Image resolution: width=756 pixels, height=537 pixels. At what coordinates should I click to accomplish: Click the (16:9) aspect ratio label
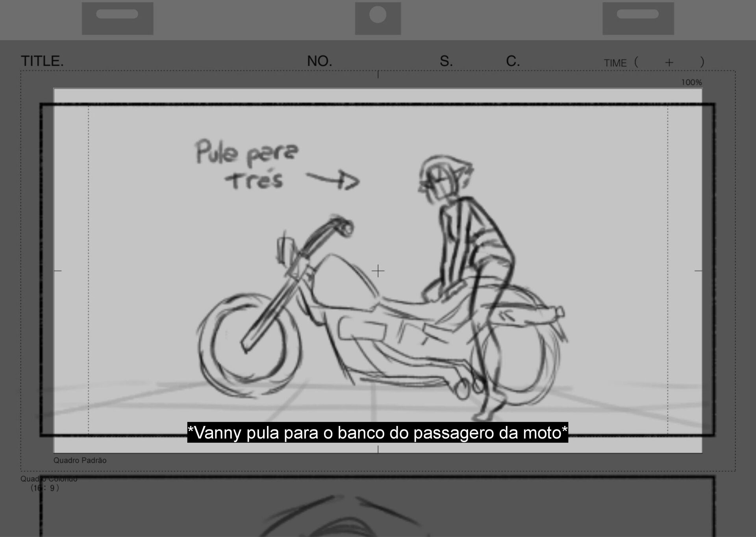(x=45, y=488)
